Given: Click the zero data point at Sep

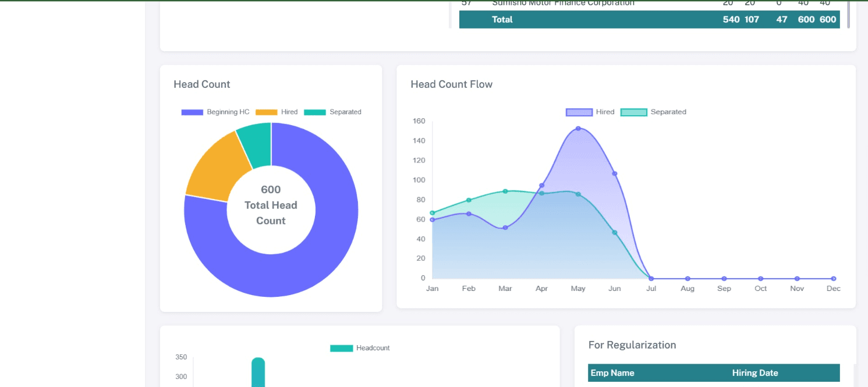Looking at the screenshot, I should [x=724, y=279].
